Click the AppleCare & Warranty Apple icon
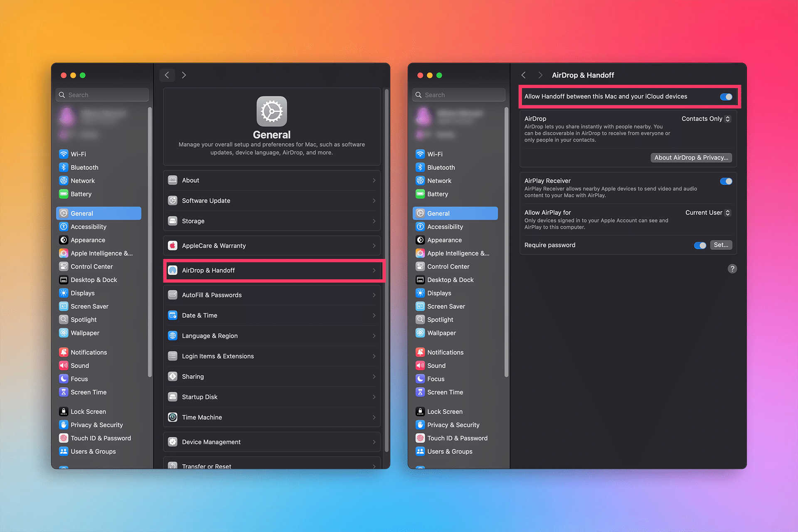Image resolution: width=798 pixels, height=532 pixels. pos(173,246)
